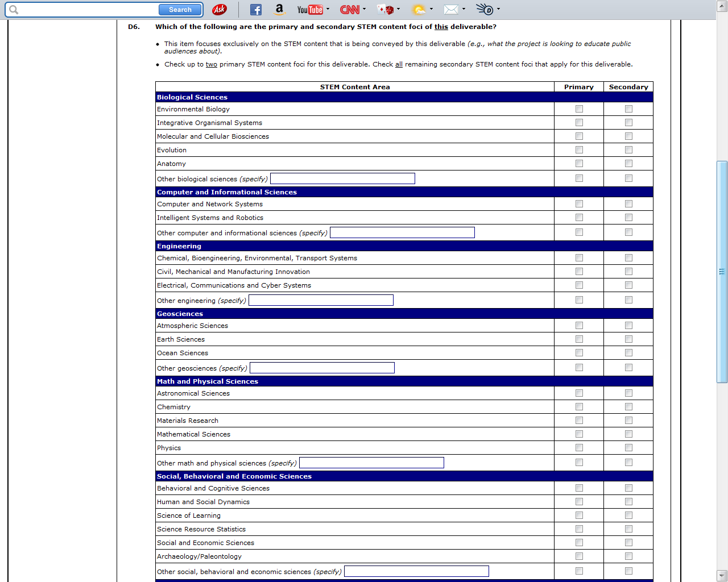The height and width of the screenshot is (582, 728).
Task: Click the CNN news icon
Action: [349, 10]
